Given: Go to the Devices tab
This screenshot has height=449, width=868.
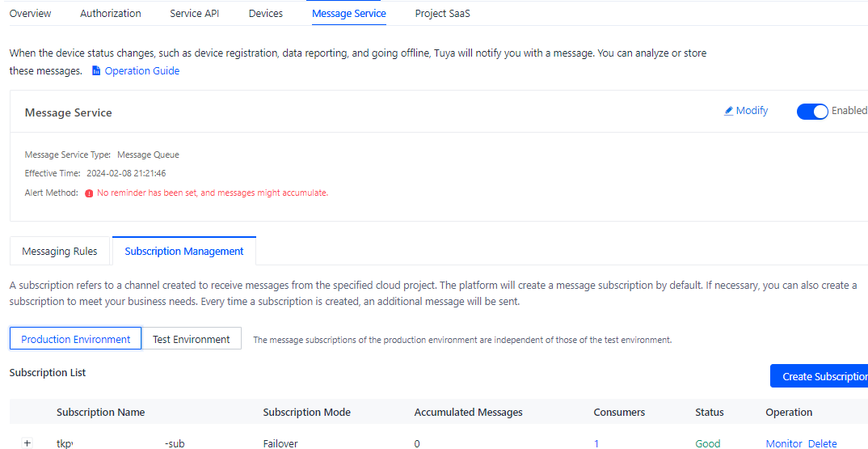Looking at the screenshot, I should tap(266, 13).
